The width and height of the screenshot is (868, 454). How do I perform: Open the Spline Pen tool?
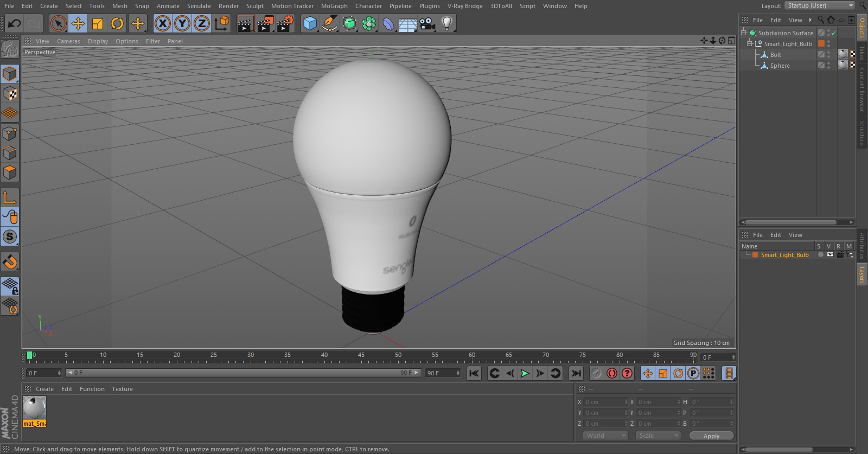pyautogui.click(x=329, y=23)
